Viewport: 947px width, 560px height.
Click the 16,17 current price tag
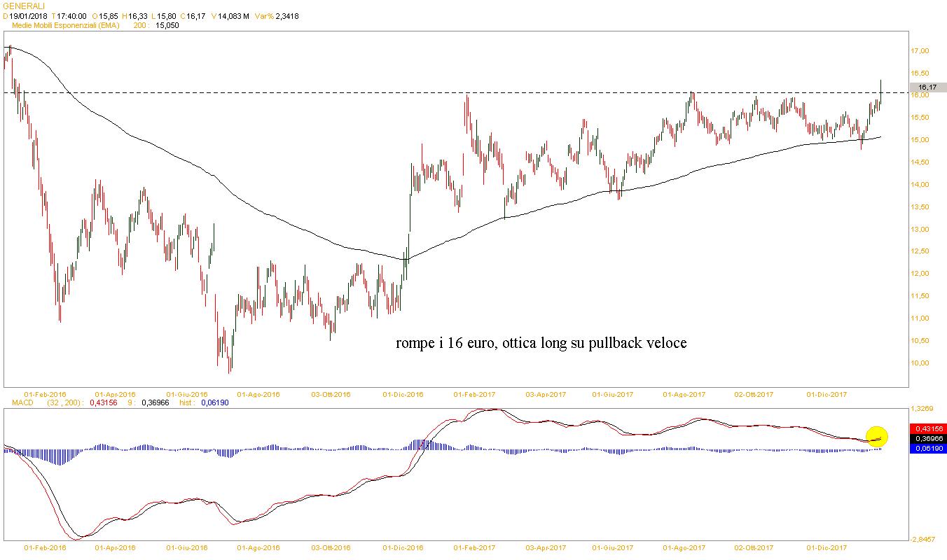(927, 87)
